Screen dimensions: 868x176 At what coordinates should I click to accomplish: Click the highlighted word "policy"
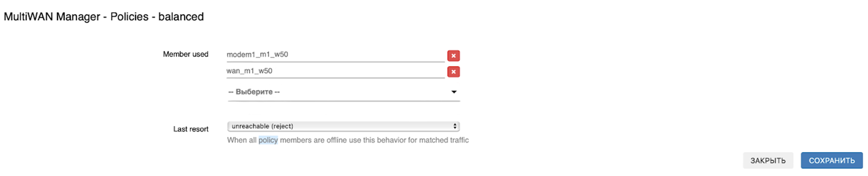pos(268,140)
